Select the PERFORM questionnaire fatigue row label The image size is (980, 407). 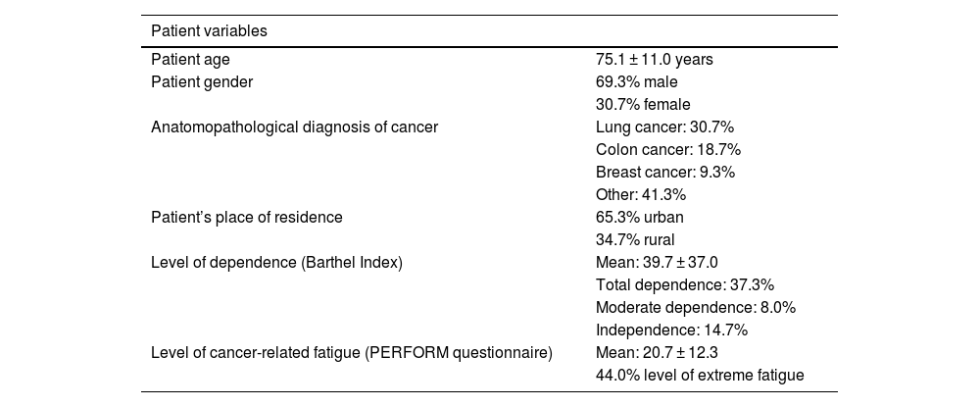click(x=352, y=352)
